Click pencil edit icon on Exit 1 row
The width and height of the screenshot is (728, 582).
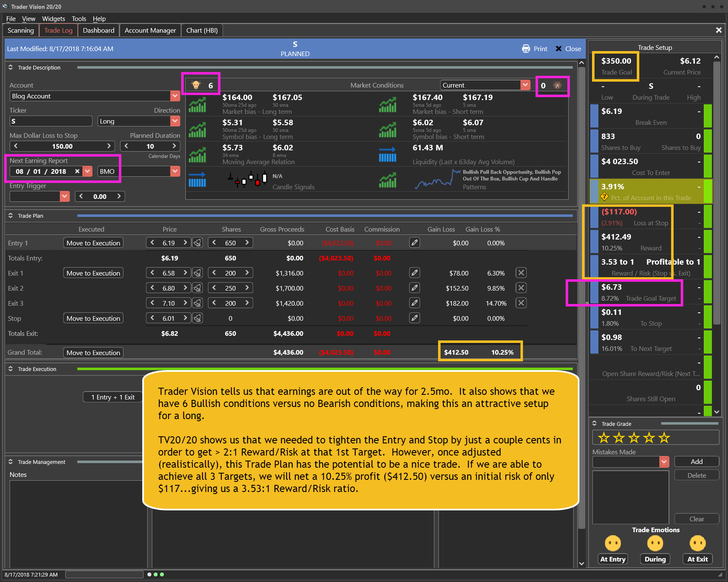pos(415,273)
